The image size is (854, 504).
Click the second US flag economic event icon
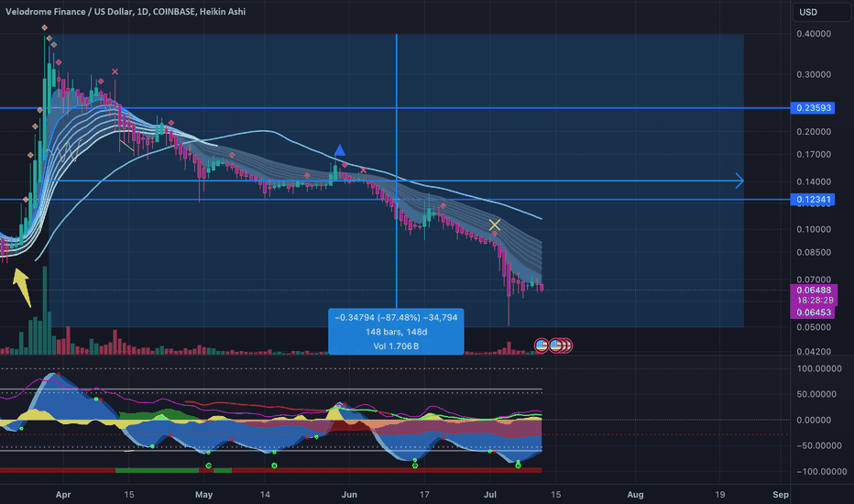[555, 345]
